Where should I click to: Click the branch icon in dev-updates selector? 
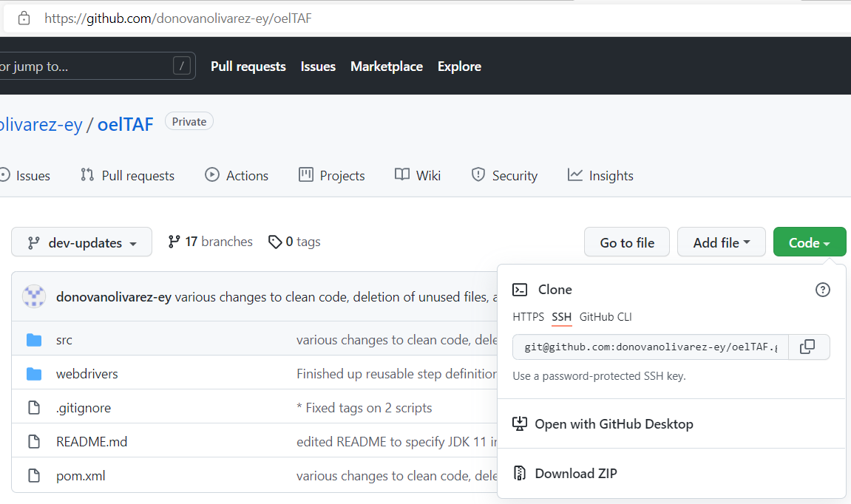34,242
